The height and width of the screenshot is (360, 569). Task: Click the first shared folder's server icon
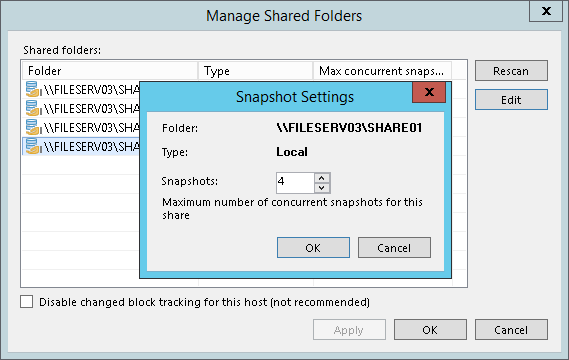point(33,89)
